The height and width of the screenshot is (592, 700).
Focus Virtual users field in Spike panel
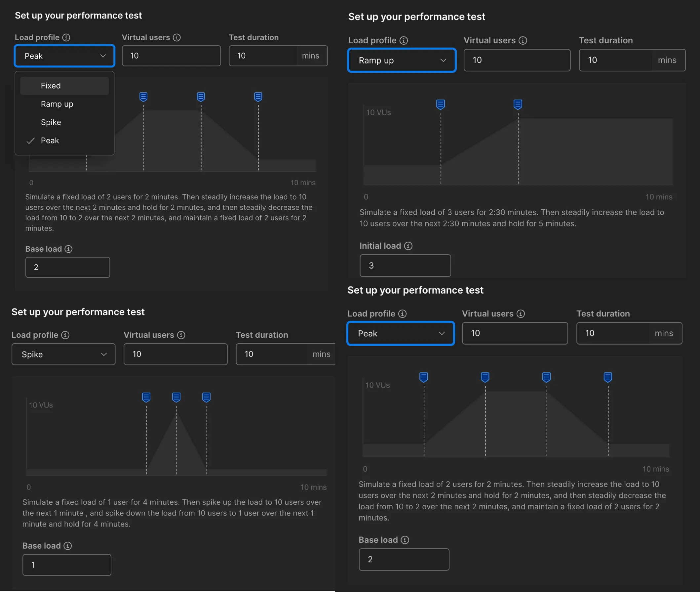[175, 355]
